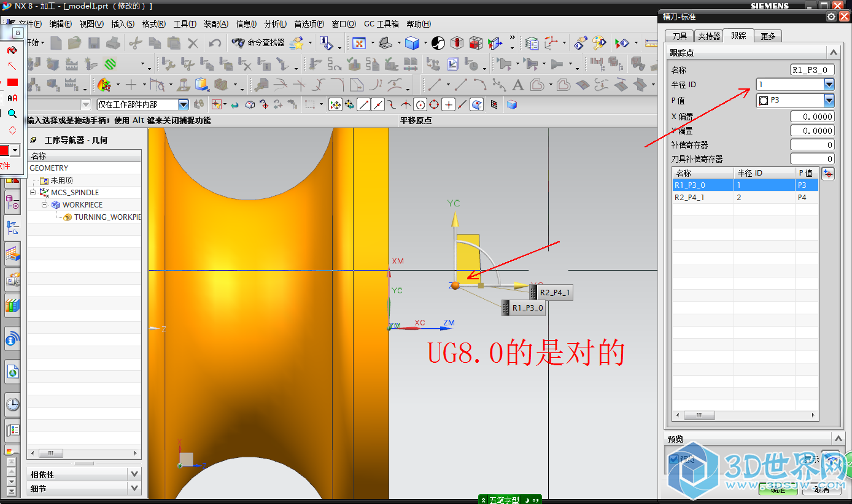Image resolution: width=852 pixels, height=504 pixels.
Task: Click the Fit view icon
Action: pyautogui.click(x=358, y=43)
